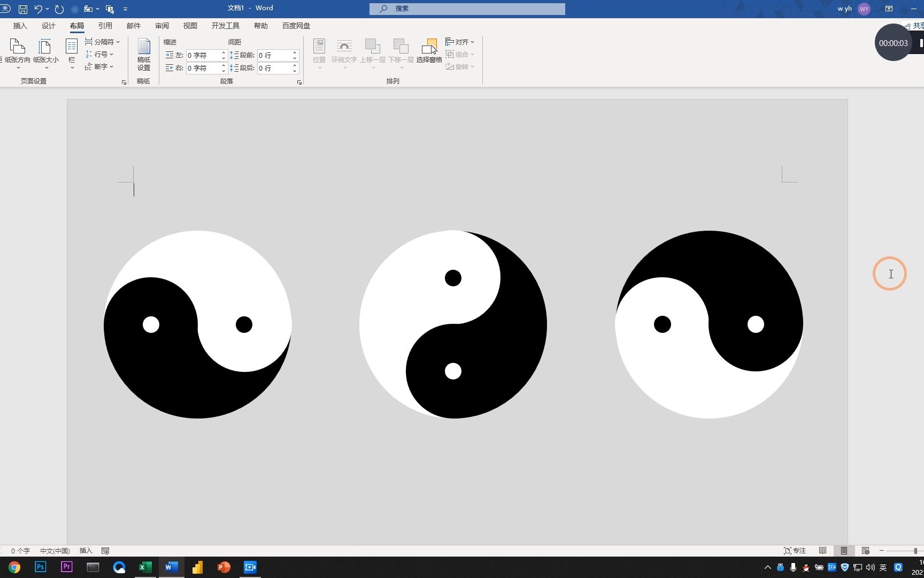
Task: Click the WY user account avatar
Action: pyautogui.click(x=864, y=9)
